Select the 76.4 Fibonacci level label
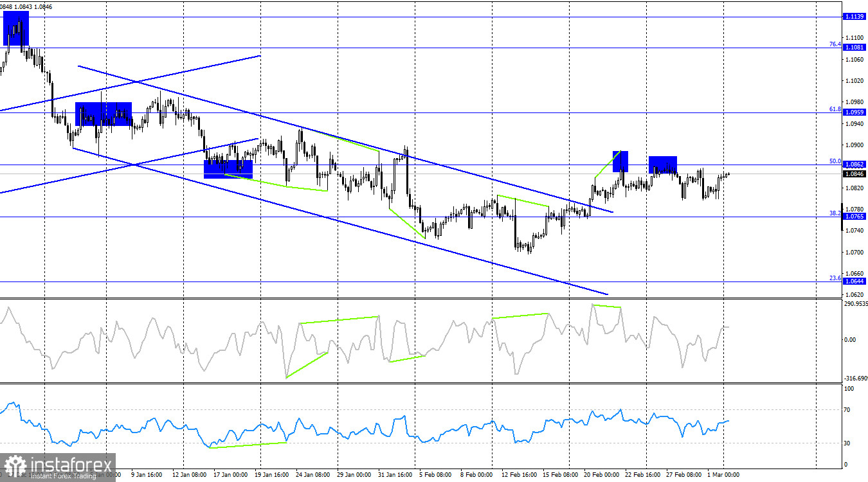The image size is (868, 482). click(x=835, y=44)
